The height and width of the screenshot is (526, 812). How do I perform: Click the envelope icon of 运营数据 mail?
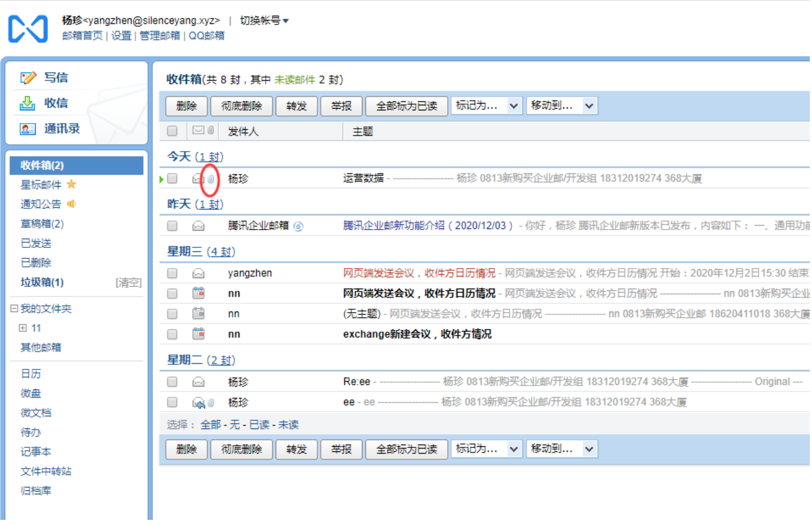tap(198, 179)
